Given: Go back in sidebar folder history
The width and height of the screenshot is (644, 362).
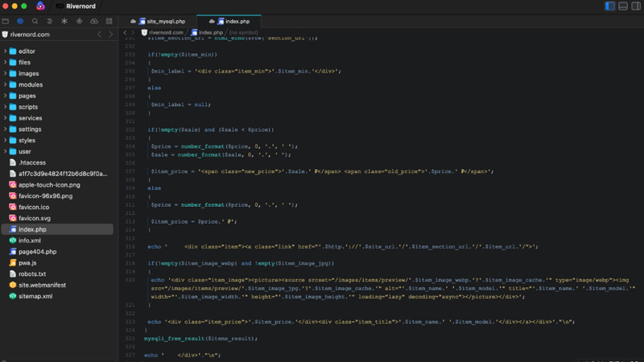Looking at the screenshot, I should point(99,35).
